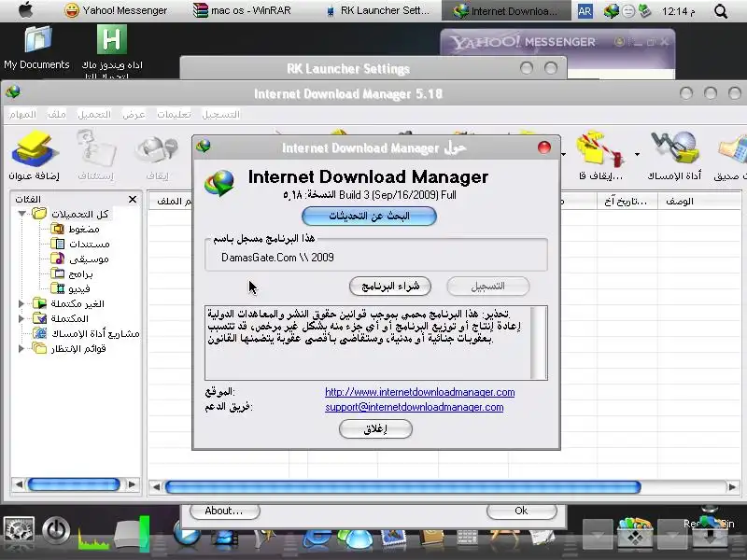
Task: Click the CPU activity graph dock icon
Action: (x=93, y=539)
